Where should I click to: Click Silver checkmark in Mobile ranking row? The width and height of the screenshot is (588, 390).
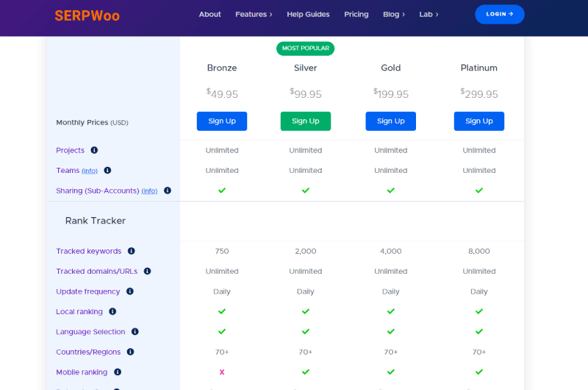306,372
